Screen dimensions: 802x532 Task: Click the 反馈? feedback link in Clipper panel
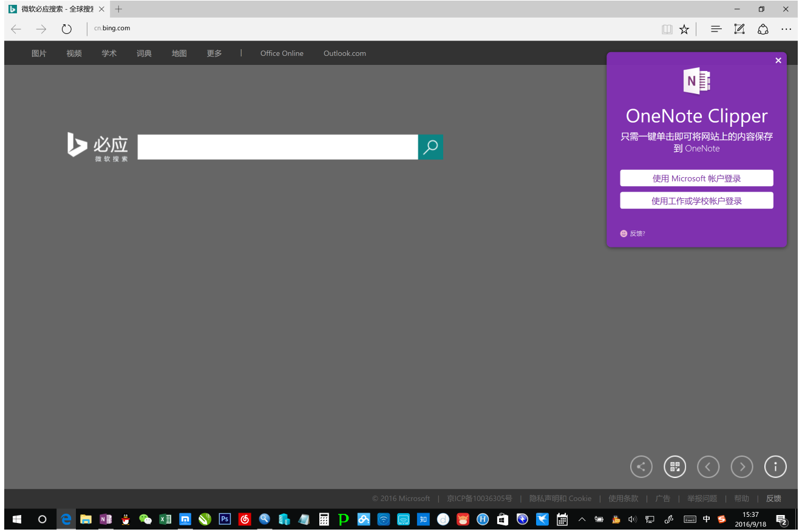[x=633, y=234]
